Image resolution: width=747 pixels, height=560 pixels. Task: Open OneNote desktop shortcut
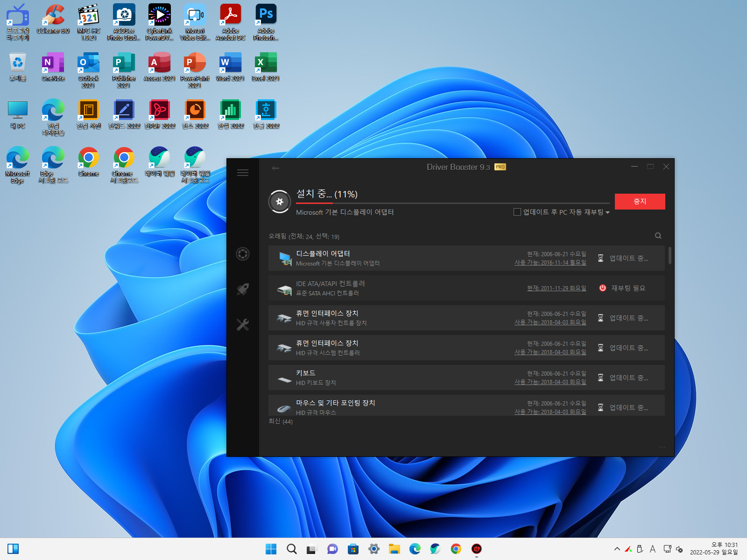pos(53,67)
